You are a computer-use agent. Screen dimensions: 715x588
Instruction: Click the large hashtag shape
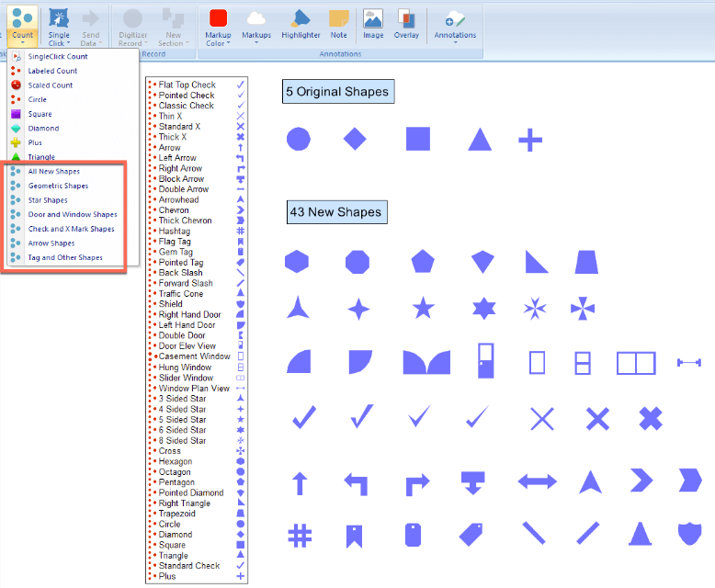300,536
